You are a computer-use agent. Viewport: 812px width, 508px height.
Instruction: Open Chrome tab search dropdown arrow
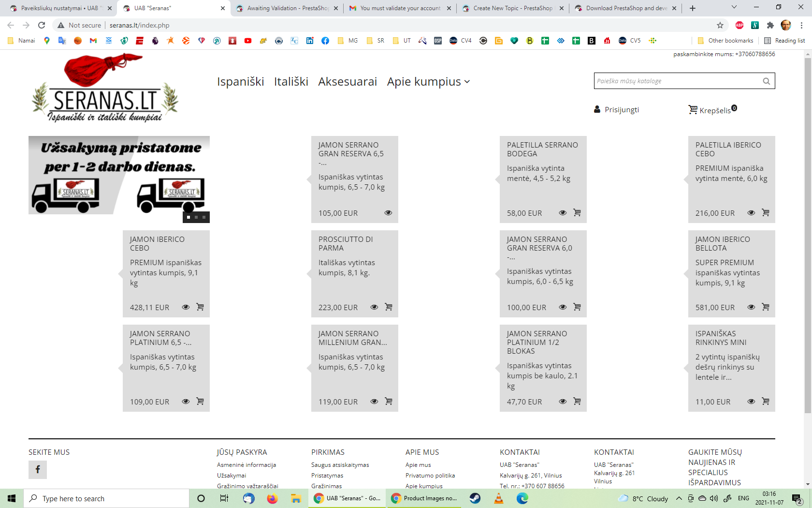coord(734,7)
